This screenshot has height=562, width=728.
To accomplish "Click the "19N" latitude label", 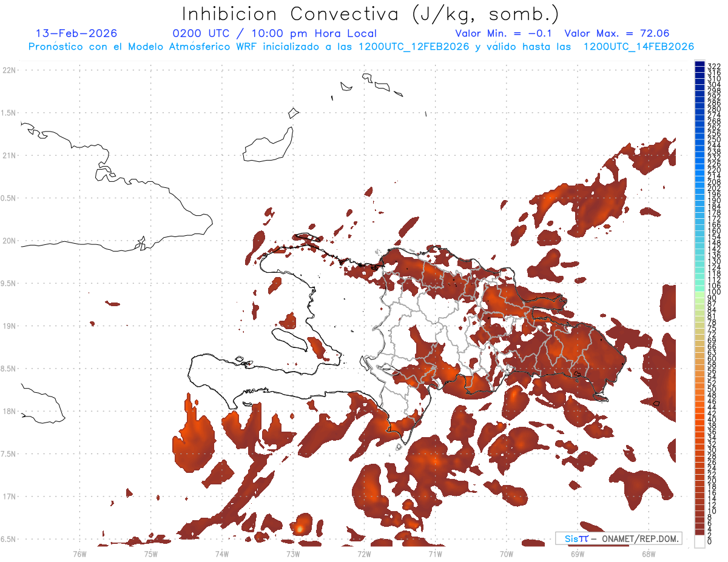I will [x=9, y=326].
